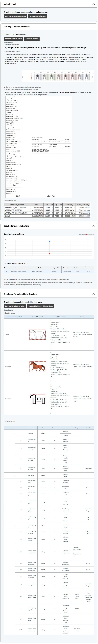Click the Classification Learning Accuracy table row
The width and height of the screenshot is (98, 644).
tap(49, 271)
